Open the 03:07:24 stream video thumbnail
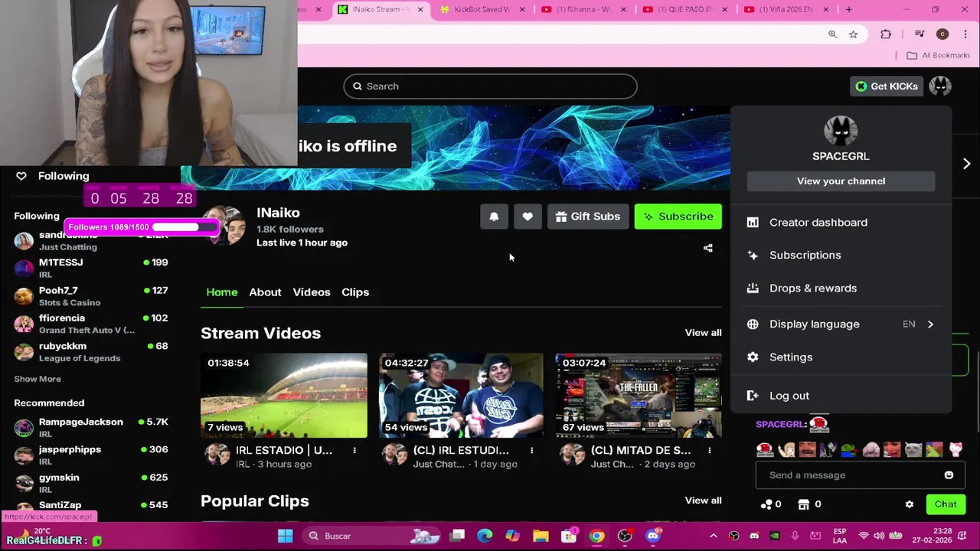The width and height of the screenshot is (980, 551). pyautogui.click(x=639, y=396)
